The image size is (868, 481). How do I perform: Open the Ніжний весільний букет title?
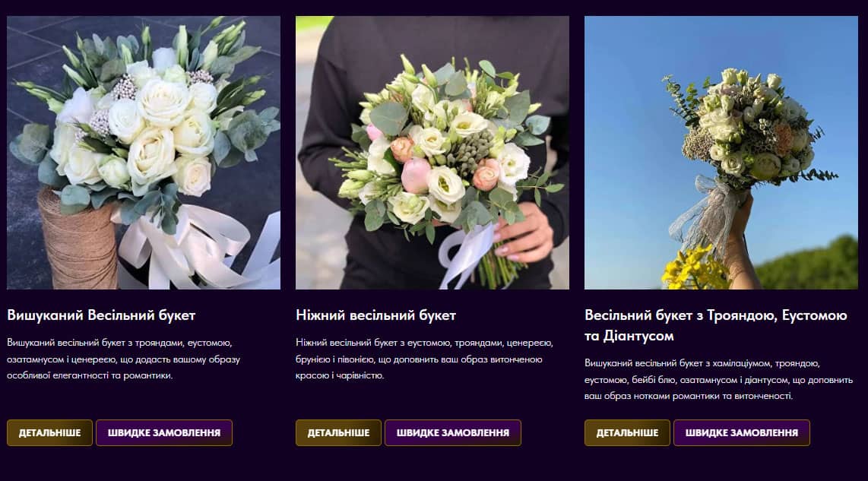(376, 315)
